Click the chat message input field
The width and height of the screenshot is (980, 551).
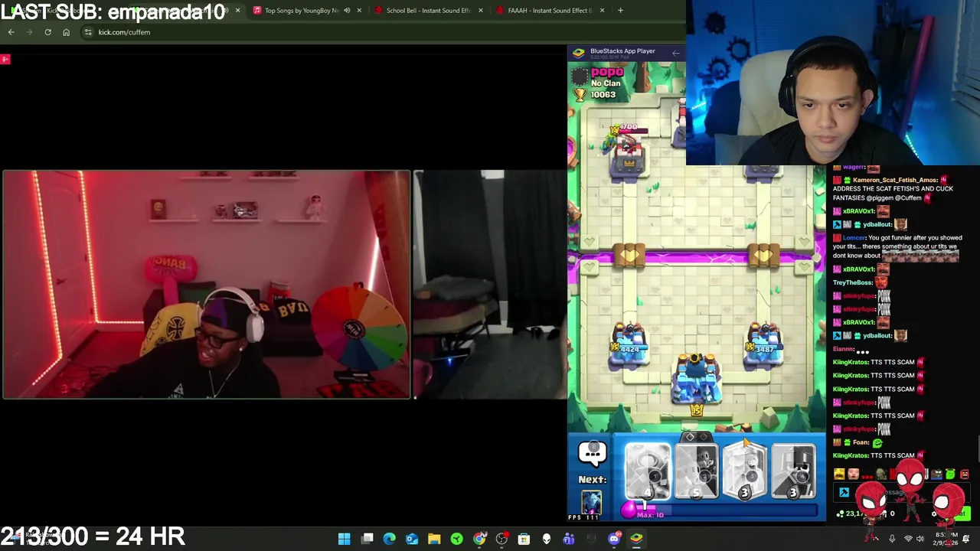(903, 493)
